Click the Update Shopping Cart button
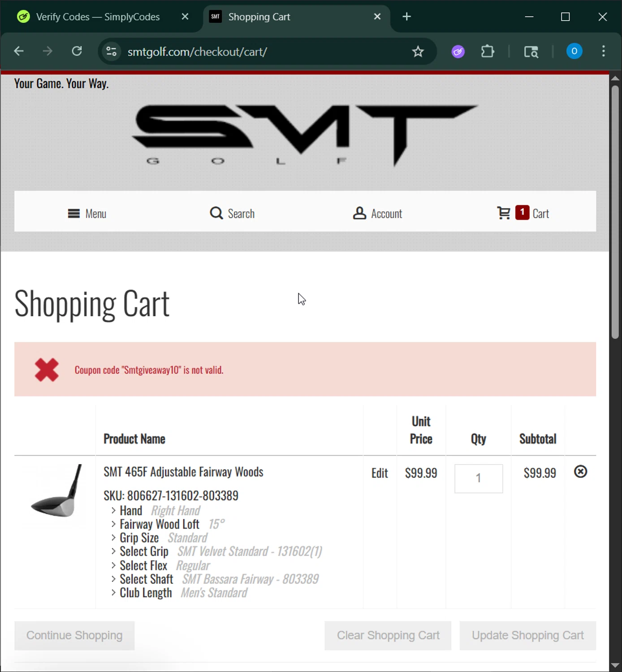 point(528,636)
